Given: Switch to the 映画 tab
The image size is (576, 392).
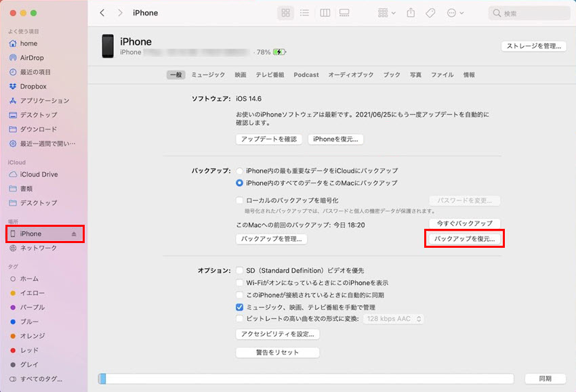Looking at the screenshot, I should (241, 75).
